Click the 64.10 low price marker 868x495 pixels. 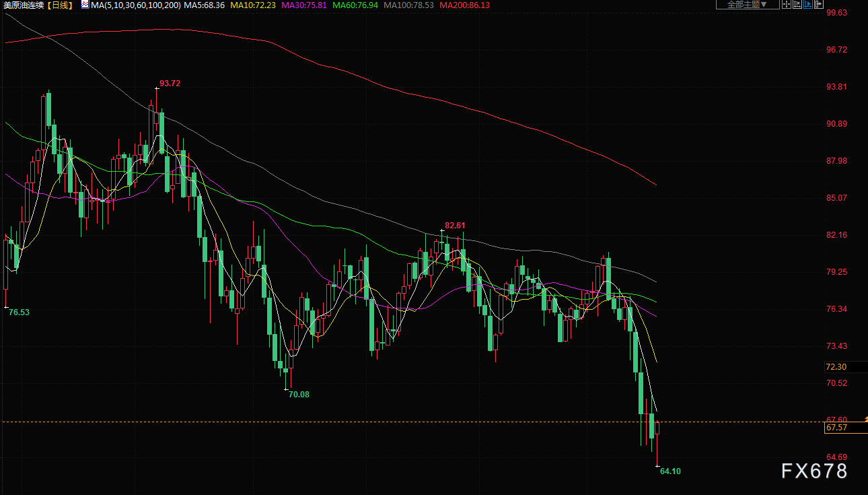pos(670,471)
